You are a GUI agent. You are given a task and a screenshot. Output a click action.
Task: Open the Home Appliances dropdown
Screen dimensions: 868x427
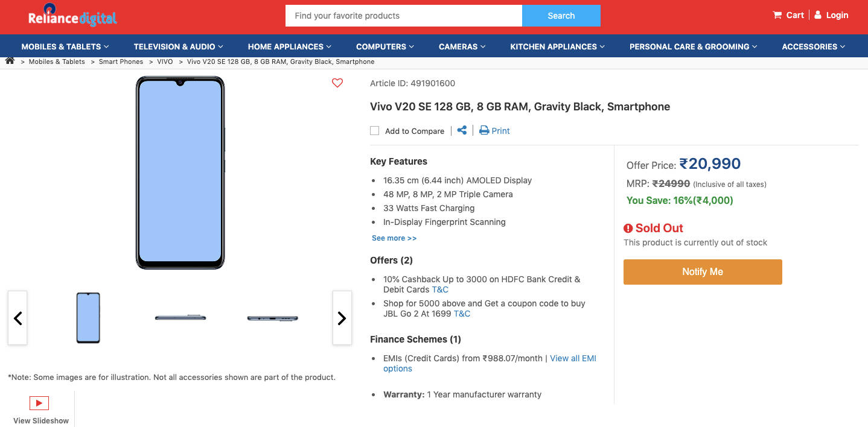coord(289,46)
